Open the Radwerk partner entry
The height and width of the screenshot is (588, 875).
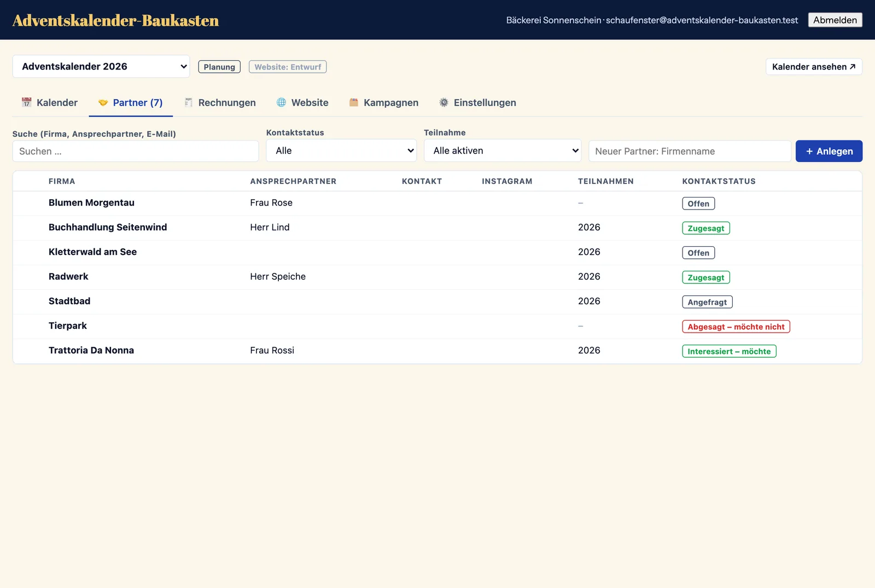437,277
